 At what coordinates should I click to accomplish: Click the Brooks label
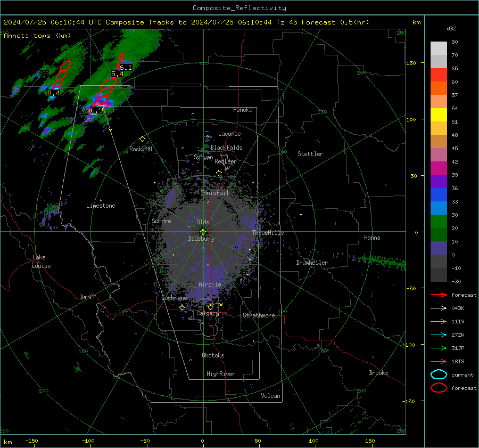coord(378,373)
